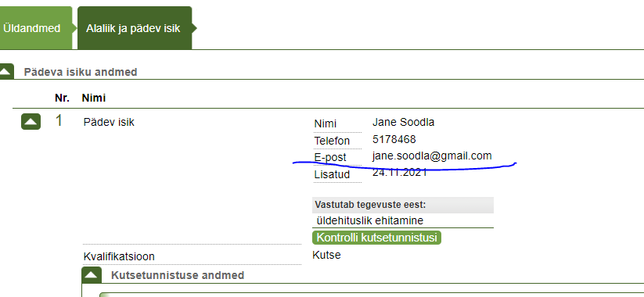Open the Alaliik ja pädev isik tab
This screenshot has width=644, height=297.
135,28
